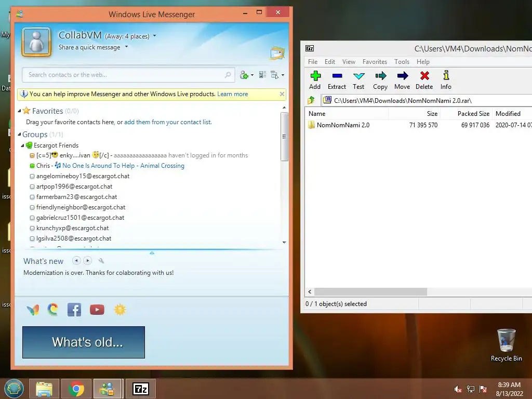
Task: Open the Action Center flag tray icon
Action: [483, 389]
